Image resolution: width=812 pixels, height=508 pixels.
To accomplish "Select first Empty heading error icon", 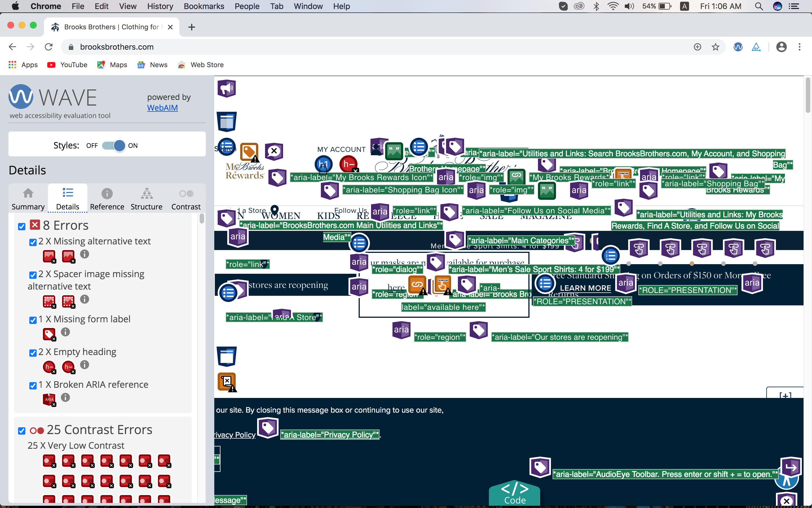I will (49, 367).
